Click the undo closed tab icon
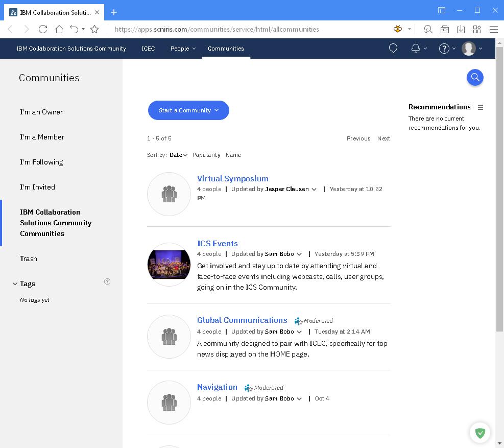The image size is (504, 448). [x=74, y=29]
